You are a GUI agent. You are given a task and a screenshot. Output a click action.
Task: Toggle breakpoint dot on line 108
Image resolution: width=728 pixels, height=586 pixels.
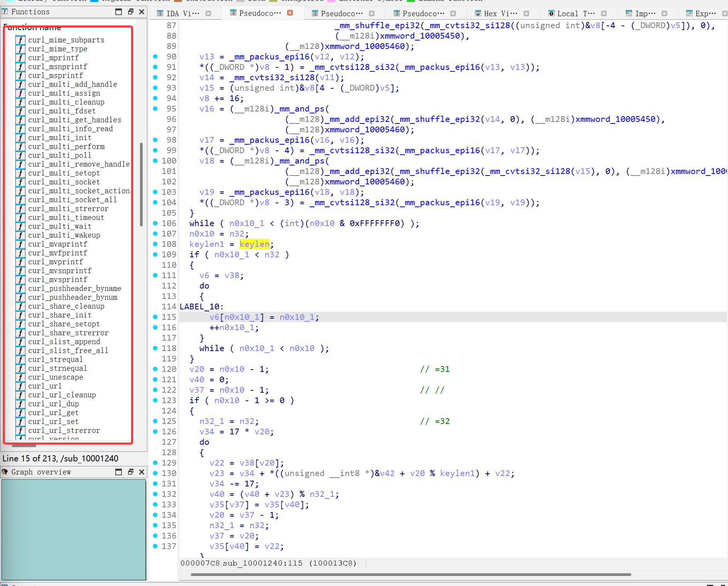pos(155,244)
